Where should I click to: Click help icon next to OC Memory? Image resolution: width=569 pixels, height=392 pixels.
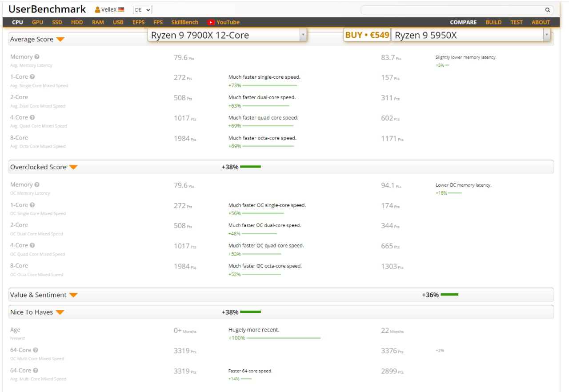click(x=37, y=184)
